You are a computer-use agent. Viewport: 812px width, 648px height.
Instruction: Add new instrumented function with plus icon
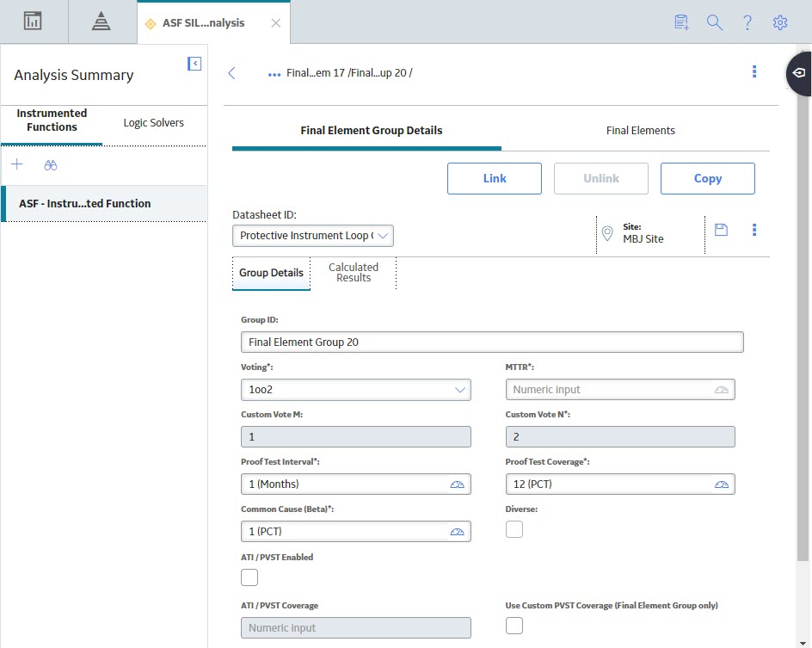[x=17, y=164]
